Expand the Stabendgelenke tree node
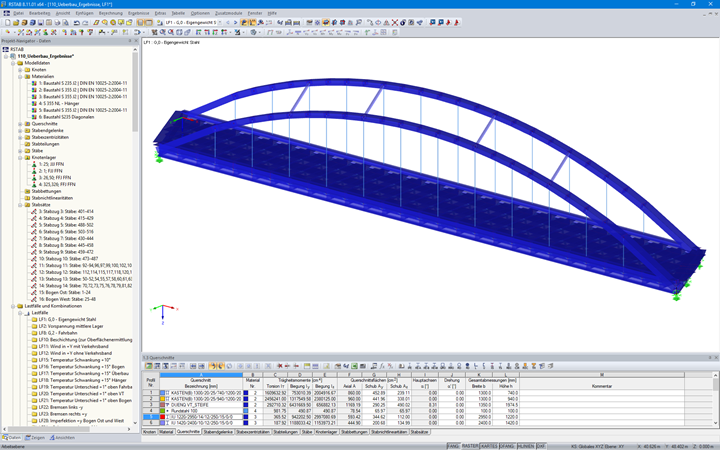This screenshot has height=450, width=720. (20, 130)
